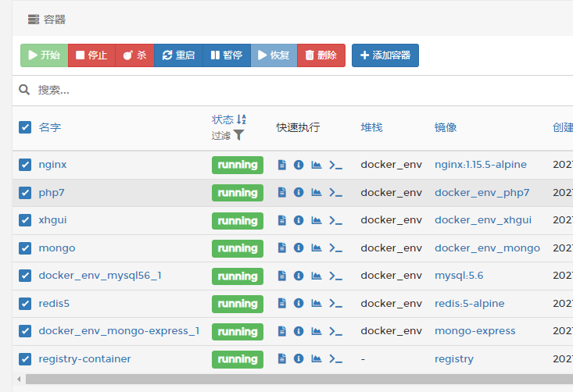Viewport: 573px width, 392px height.
Task: Open stats chart icon for php7
Action: tap(317, 192)
